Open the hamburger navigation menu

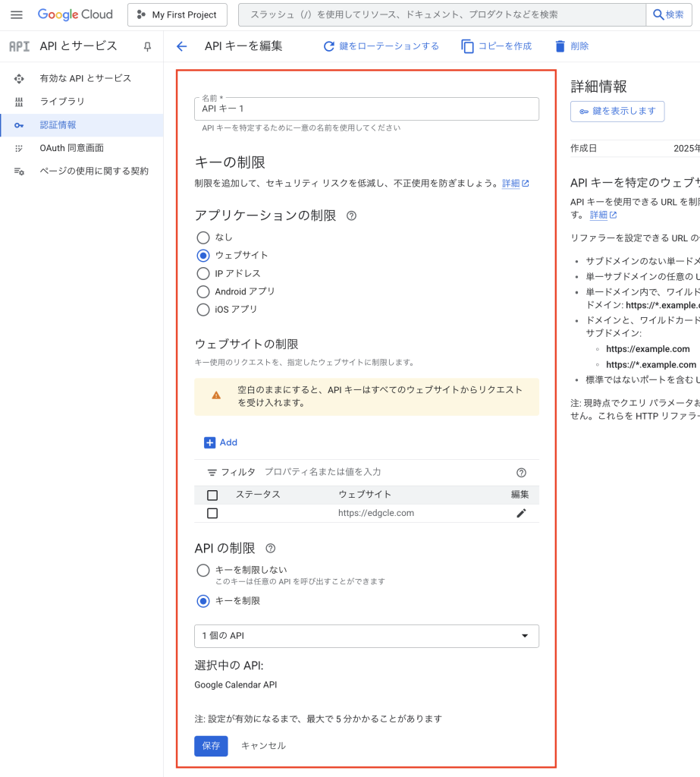[x=17, y=15]
